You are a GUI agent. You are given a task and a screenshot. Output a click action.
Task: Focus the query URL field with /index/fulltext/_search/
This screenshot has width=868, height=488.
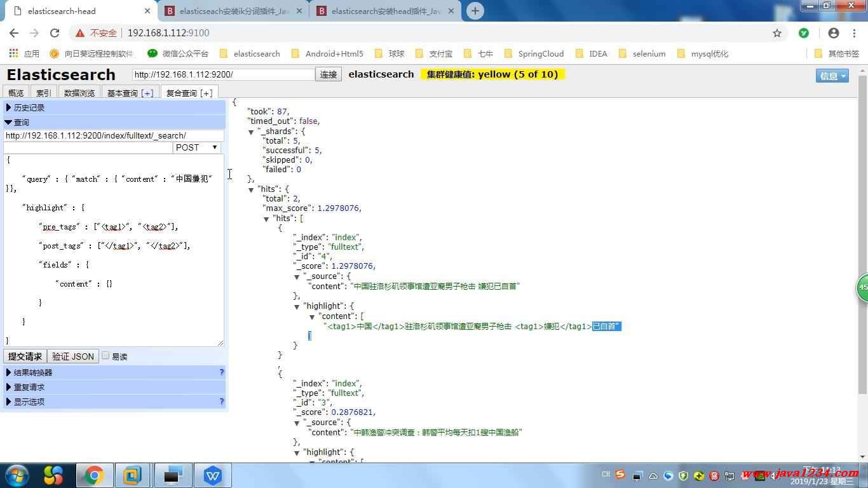(114, 135)
